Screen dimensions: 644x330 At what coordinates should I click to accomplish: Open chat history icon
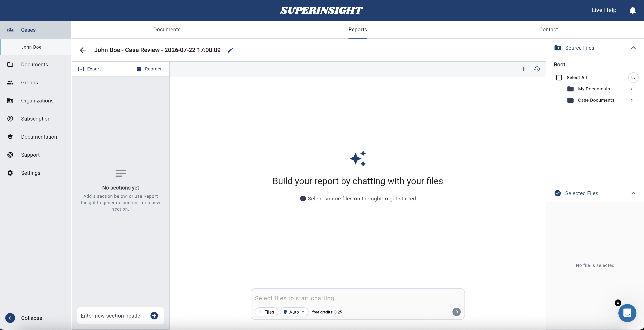(x=537, y=69)
